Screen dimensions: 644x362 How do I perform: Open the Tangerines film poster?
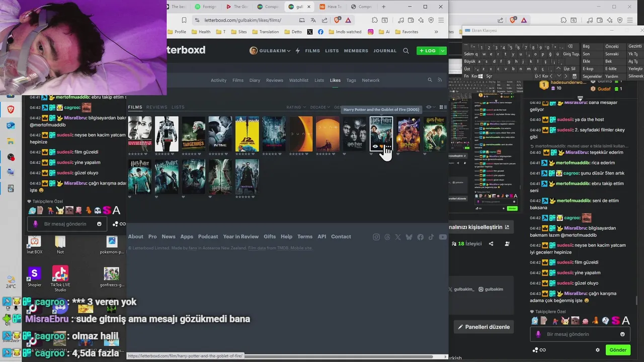click(194, 134)
